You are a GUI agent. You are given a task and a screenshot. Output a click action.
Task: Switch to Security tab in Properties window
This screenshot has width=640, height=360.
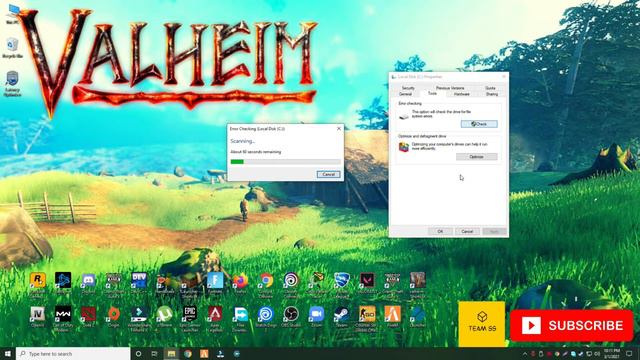pyautogui.click(x=408, y=88)
